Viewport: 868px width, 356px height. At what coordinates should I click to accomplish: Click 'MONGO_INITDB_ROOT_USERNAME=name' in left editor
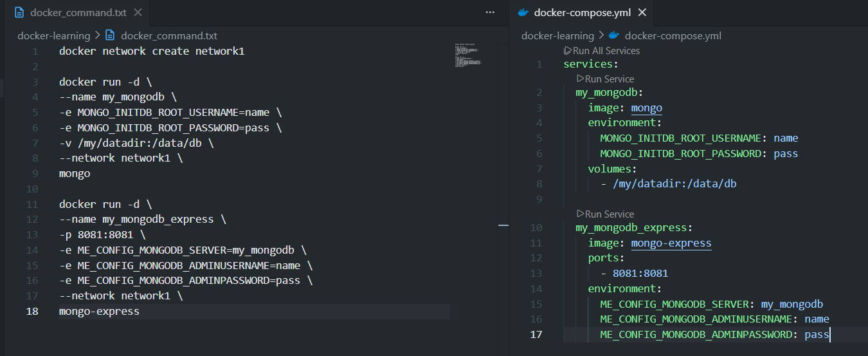pos(174,112)
